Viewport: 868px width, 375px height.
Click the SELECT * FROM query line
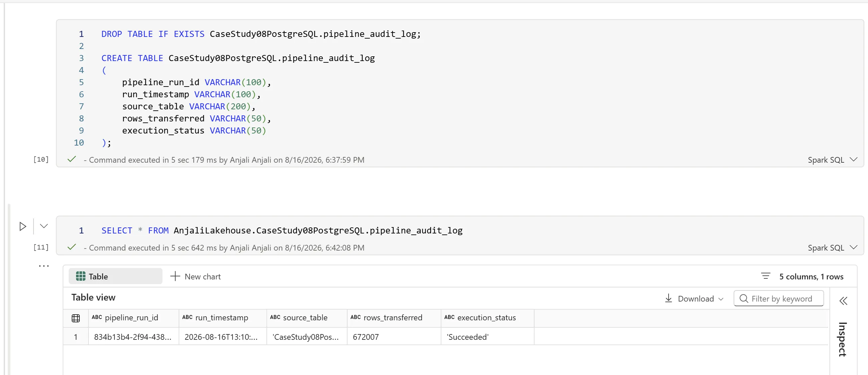pos(282,230)
